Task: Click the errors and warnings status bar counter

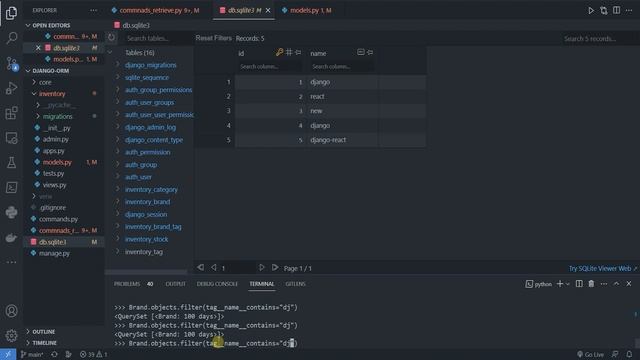Action: tap(93, 354)
